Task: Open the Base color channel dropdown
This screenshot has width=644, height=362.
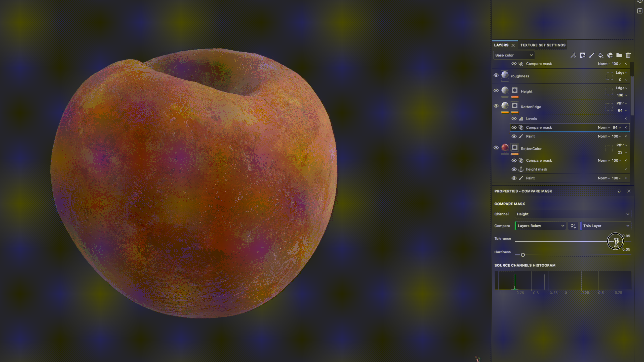Action: pyautogui.click(x=514, y=55)
